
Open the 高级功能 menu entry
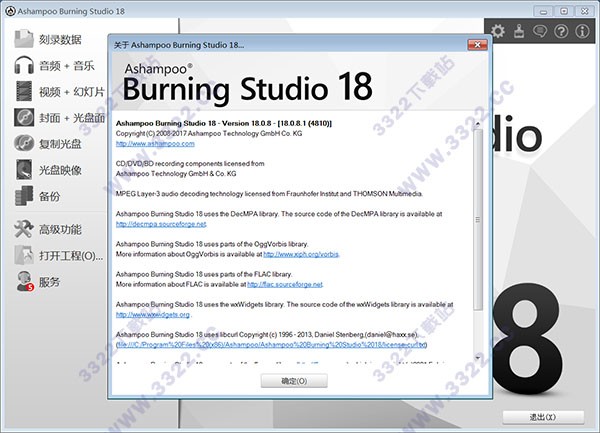[x=60, y=230]
